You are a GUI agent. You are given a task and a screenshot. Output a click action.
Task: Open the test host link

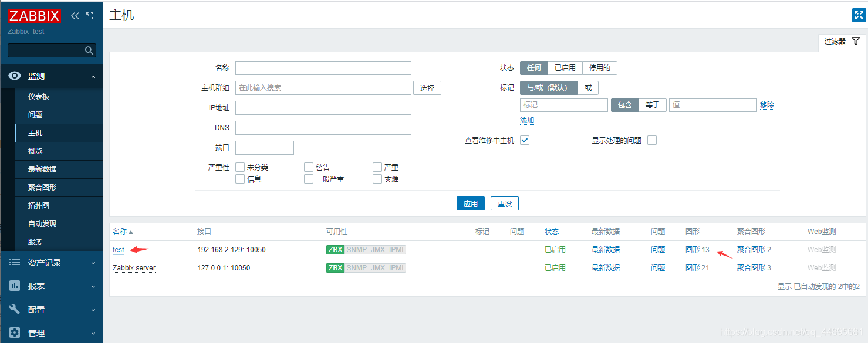click(119, 250)
